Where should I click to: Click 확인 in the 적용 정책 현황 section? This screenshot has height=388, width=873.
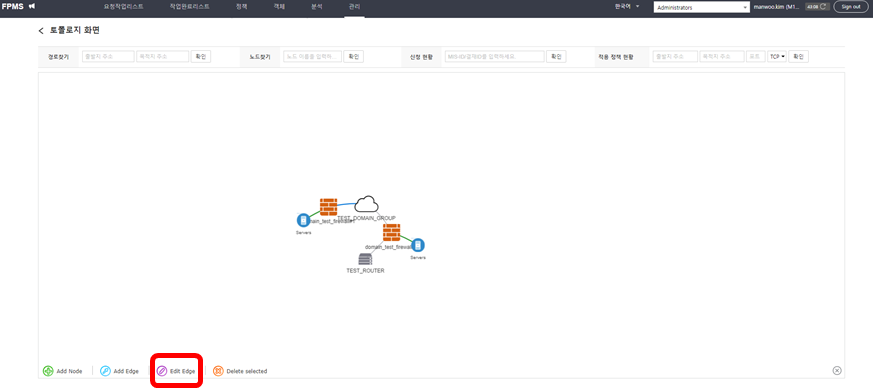click(x=798, y=56)
